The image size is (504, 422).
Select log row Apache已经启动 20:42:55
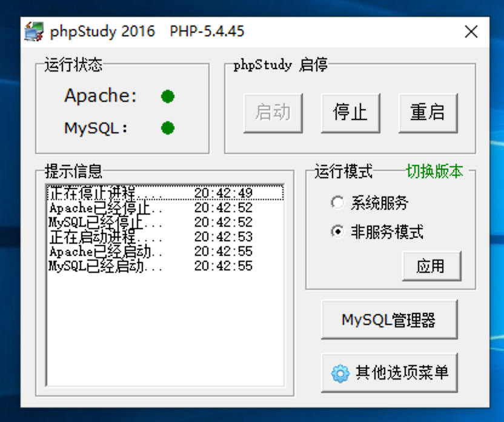click(x=165, y=251)
